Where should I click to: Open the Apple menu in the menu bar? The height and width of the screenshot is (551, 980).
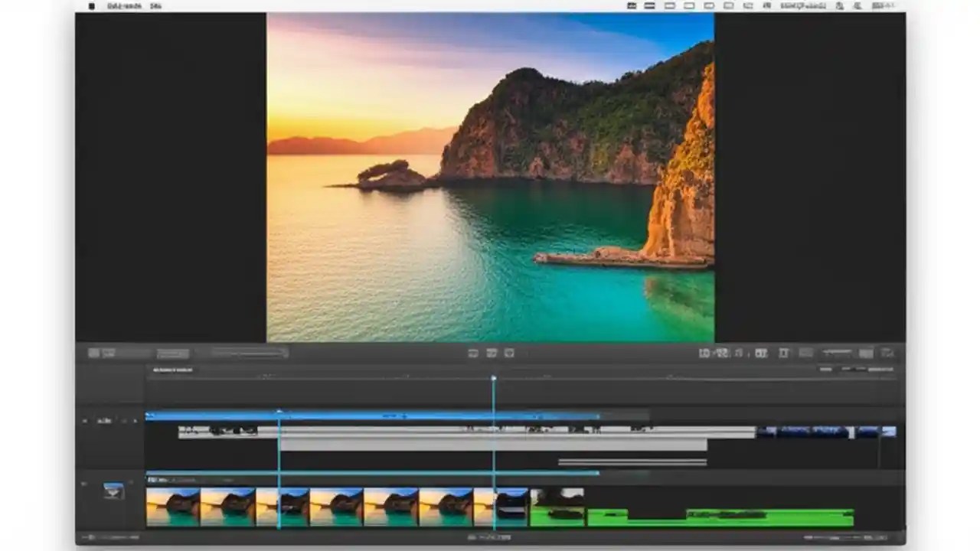point(91,5)
